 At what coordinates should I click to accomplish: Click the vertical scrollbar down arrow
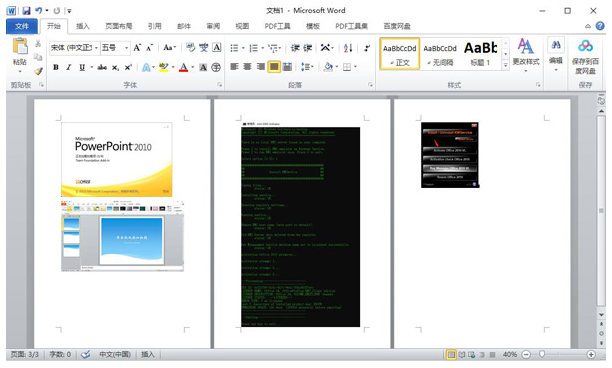(601, 315)
